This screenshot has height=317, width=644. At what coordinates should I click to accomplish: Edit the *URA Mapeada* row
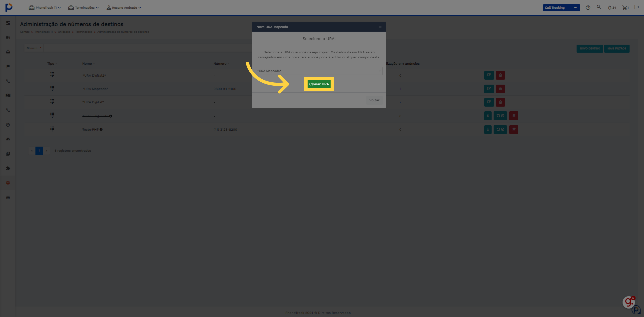pyautogui.click(x=489, y=89)
